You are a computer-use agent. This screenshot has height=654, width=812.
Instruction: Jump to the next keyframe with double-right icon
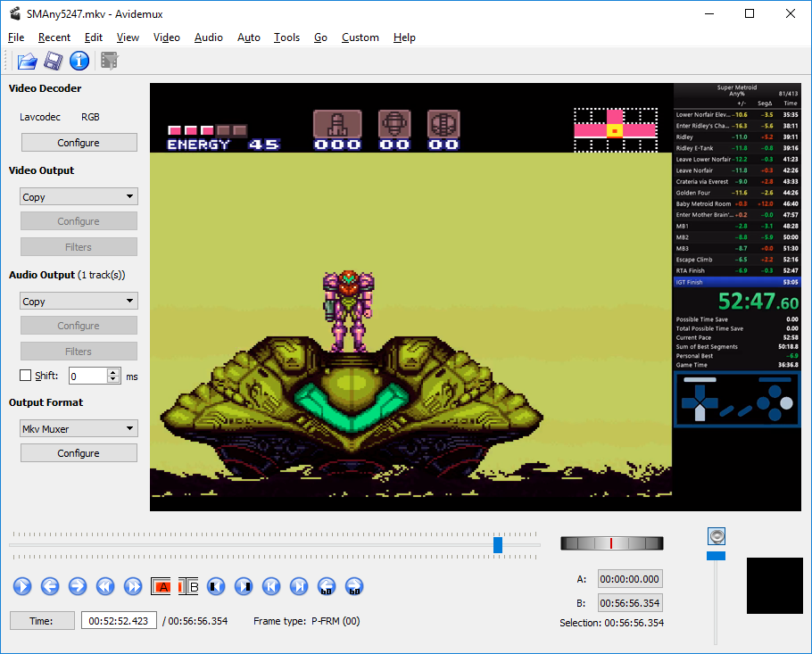[x=133, y=586]
